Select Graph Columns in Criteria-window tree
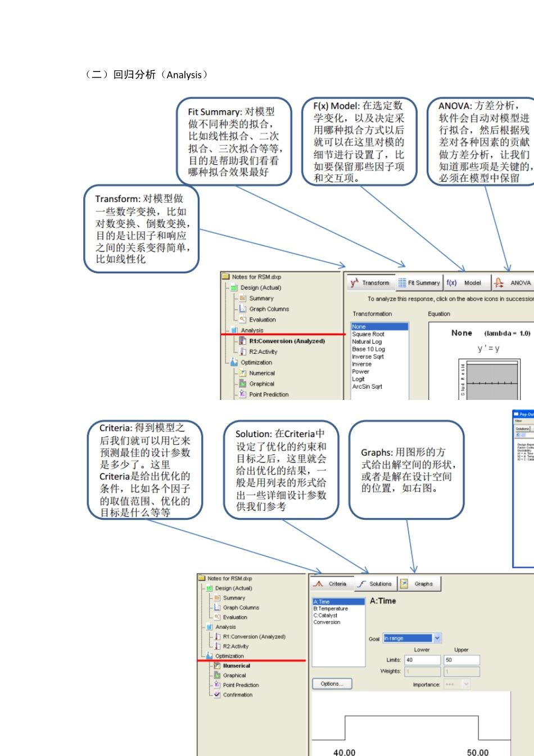The height and width of the screenshot is (756, 534). (241, 607)
